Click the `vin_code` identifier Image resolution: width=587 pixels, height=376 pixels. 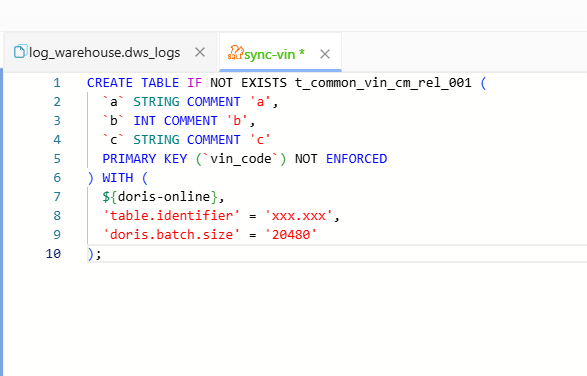241,159
